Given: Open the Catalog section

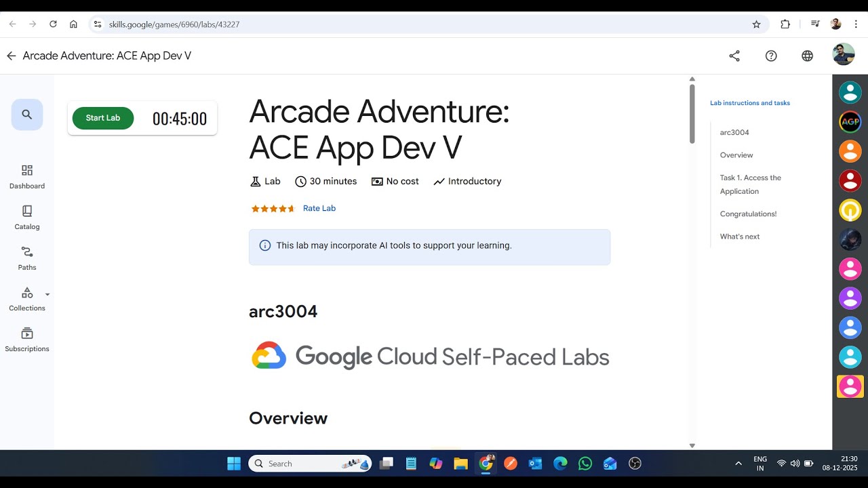Looking at the screenshot, I should tap(27, 218).
